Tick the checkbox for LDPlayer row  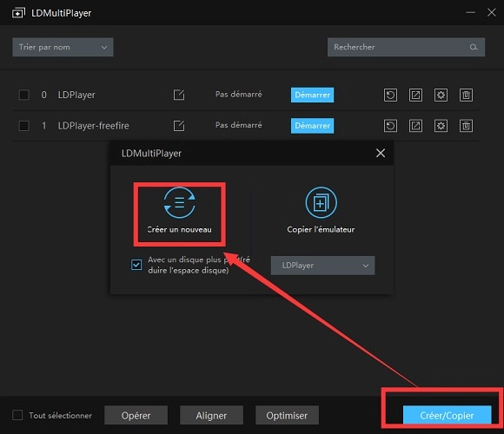coord(23,95)
